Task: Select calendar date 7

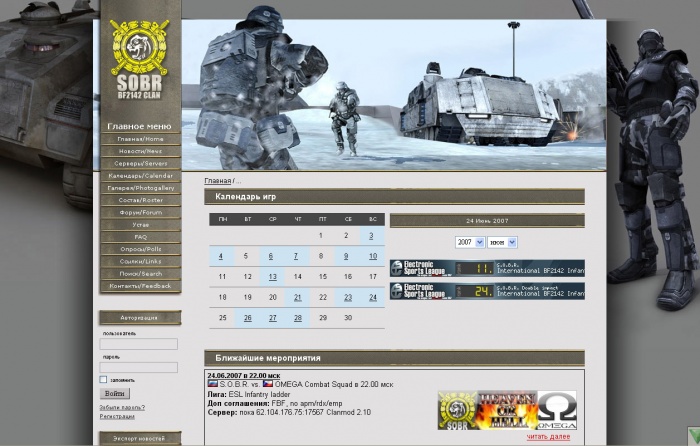Action: pos(296,256)
